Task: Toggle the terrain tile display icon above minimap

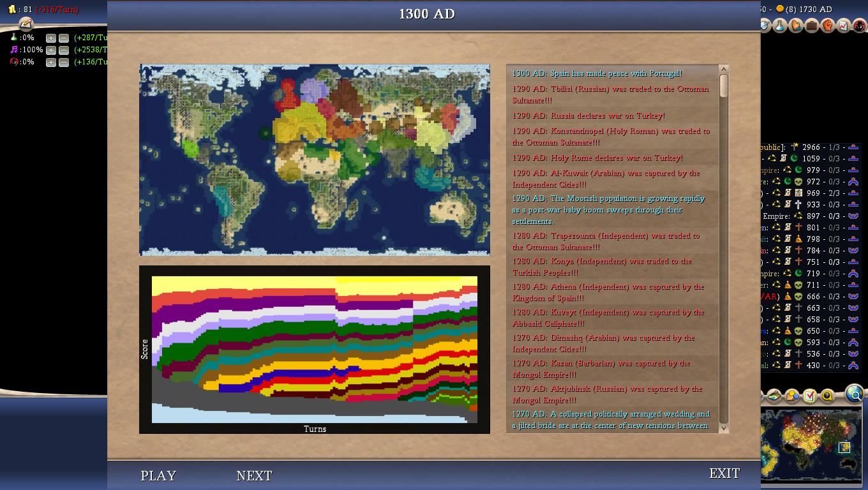Action: pos(774,396)
